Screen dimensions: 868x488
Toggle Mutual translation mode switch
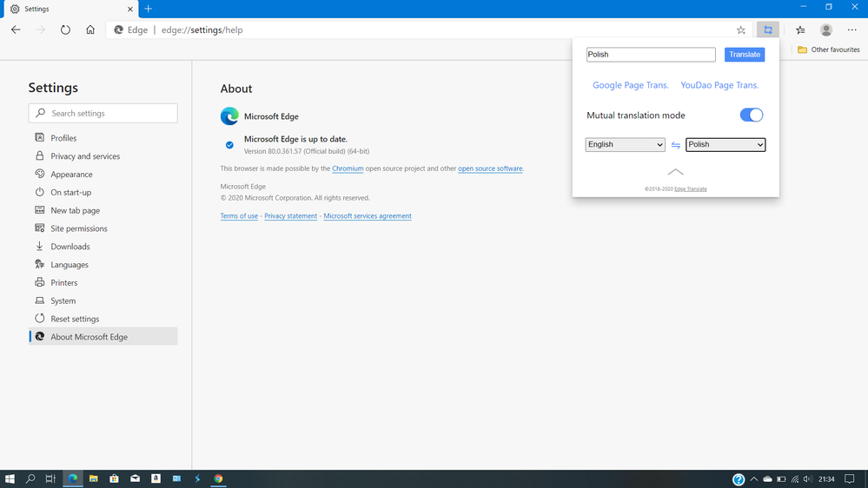[751, 115]
